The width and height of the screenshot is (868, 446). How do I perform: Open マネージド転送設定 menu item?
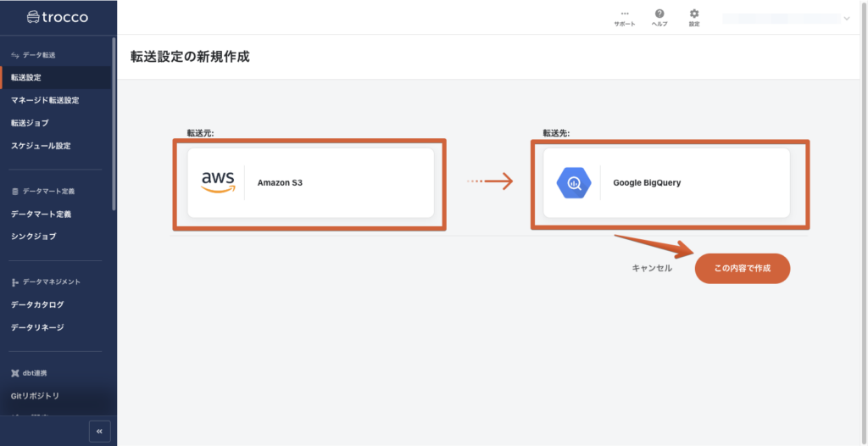[45, 100]
